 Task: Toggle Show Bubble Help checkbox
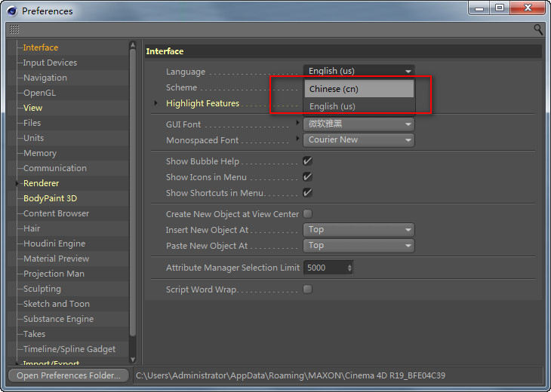tap(307, 161)
